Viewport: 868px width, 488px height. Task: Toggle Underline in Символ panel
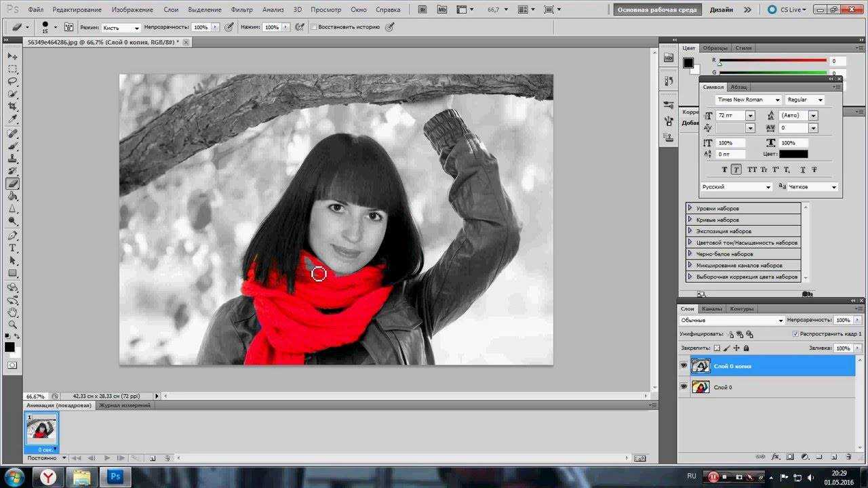(803, 170)
